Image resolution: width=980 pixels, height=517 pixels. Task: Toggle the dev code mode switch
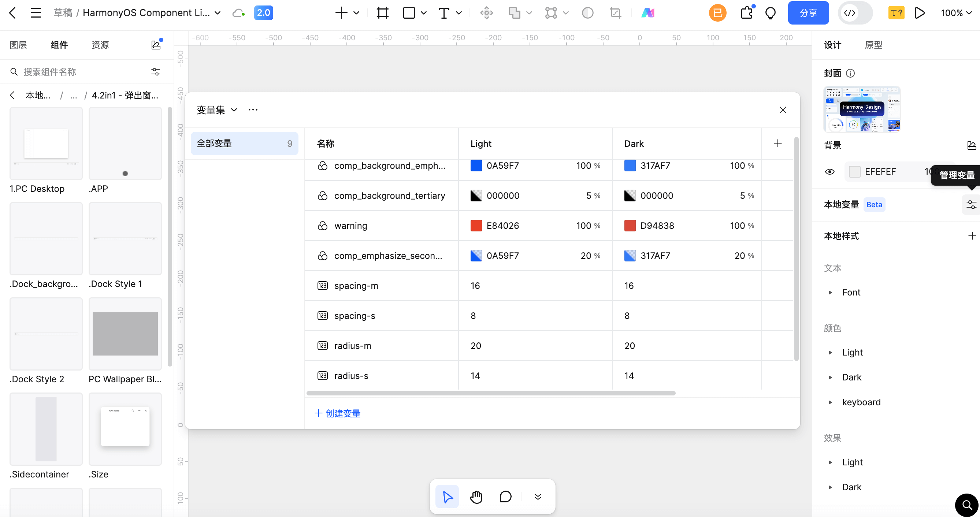855,13
